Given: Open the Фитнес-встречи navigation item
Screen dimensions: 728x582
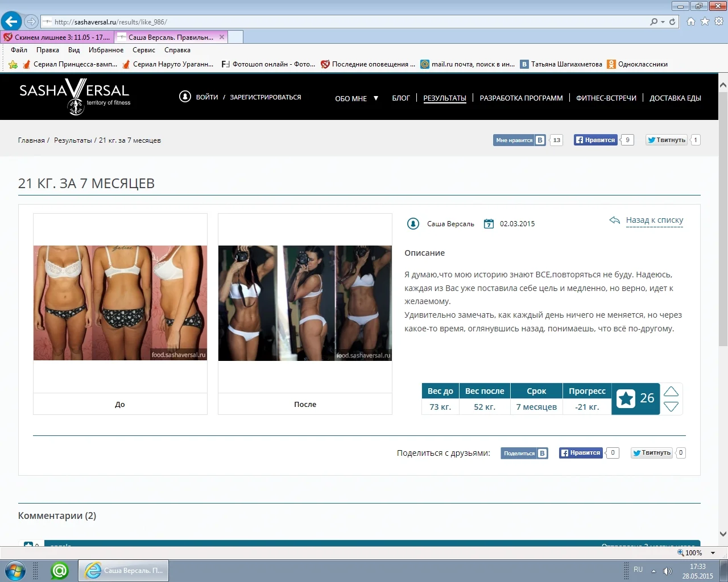Looking at the screenshot, I should coord(606,98).
